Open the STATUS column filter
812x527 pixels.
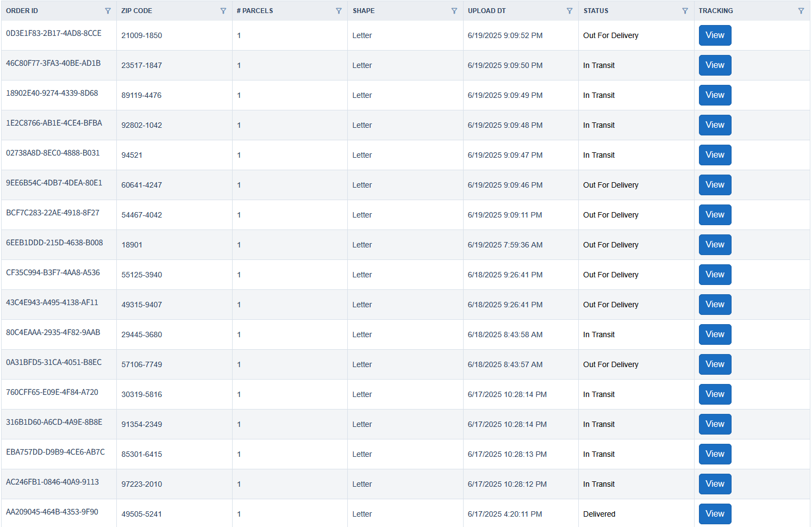click(685, 11)
